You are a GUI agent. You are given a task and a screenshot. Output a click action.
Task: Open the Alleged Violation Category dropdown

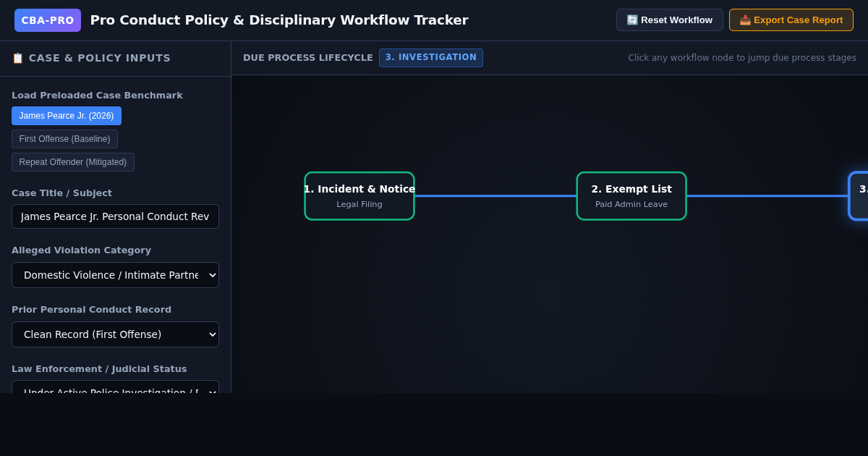click(x=115, y=275)
